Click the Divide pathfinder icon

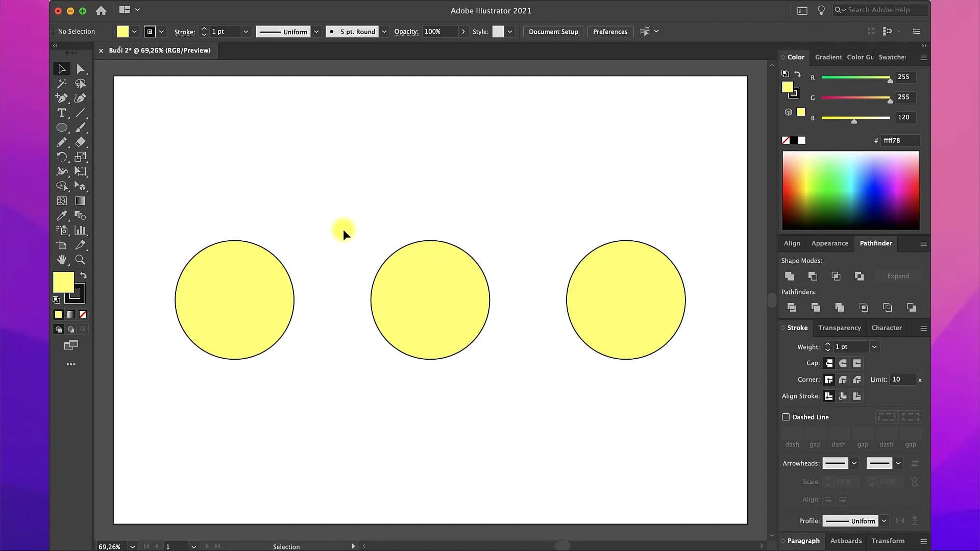(792, 307)
